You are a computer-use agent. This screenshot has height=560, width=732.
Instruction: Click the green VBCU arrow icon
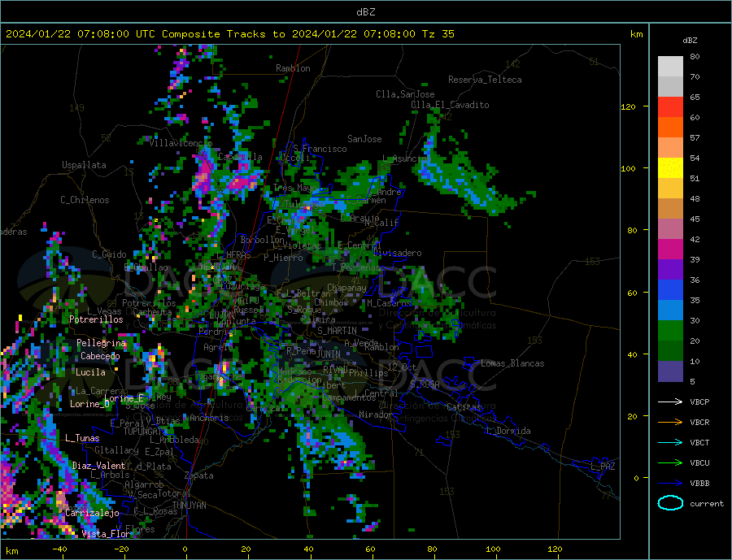pos(670,463)
